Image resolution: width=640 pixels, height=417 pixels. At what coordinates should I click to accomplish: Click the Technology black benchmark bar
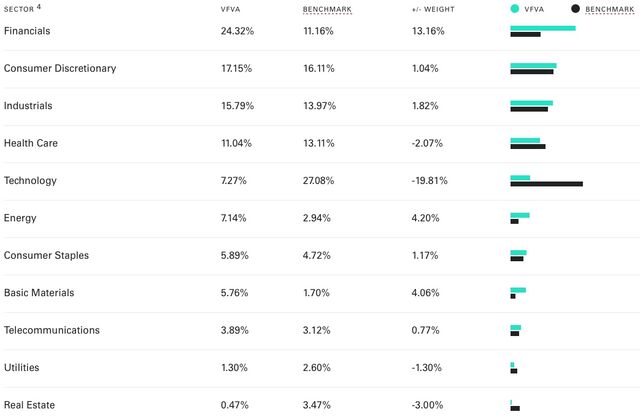click(x=547, y=184)
